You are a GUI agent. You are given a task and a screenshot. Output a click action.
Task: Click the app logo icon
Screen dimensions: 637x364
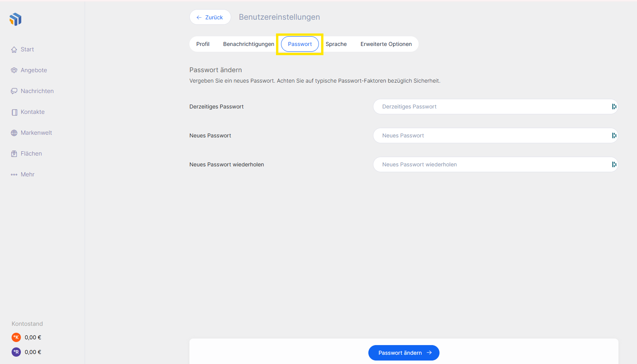[15, 19]
